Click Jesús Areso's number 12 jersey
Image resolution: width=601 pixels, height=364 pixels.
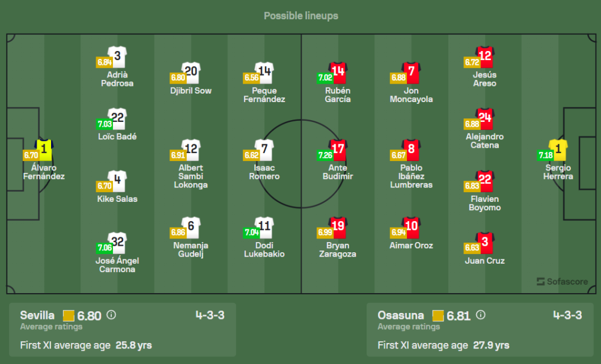pos(484,58)
